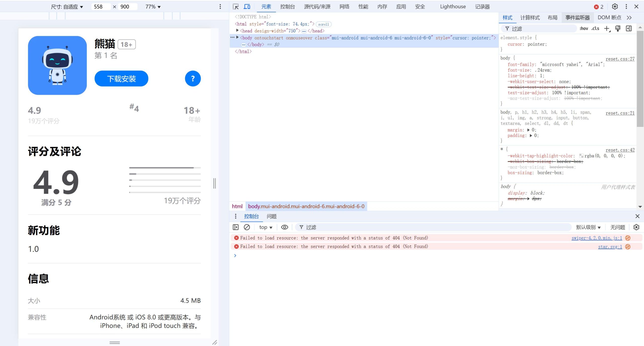Open the Lighthouse tab

pos(453,7)
